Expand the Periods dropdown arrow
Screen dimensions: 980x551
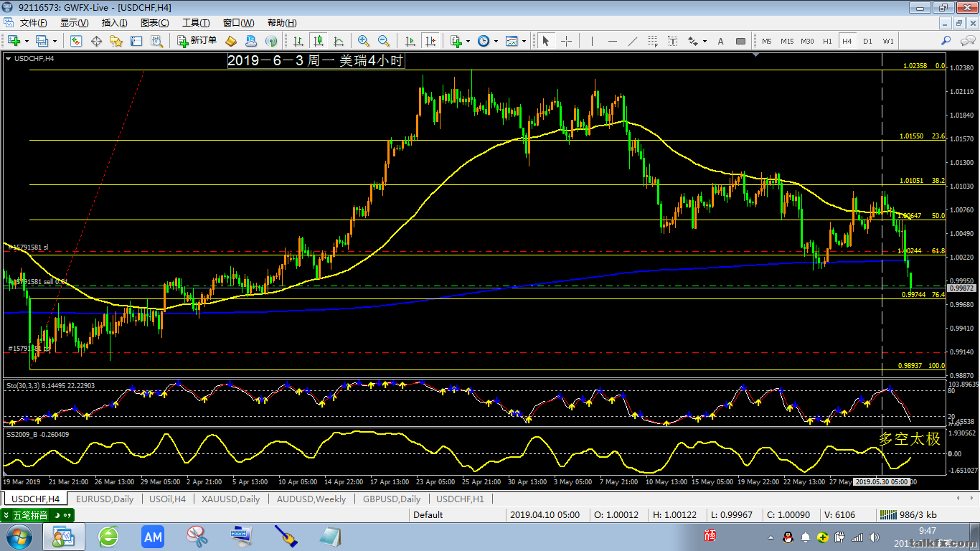(x=496, y=41)
